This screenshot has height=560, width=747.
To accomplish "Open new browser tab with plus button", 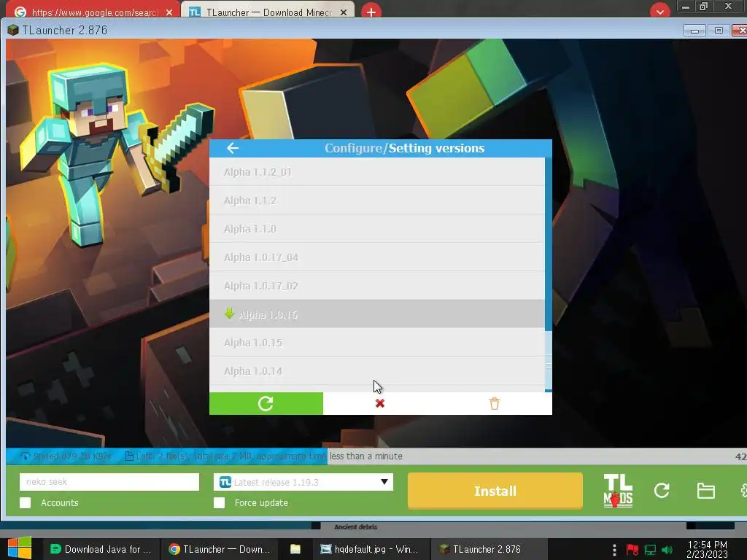I will (371, 12).
